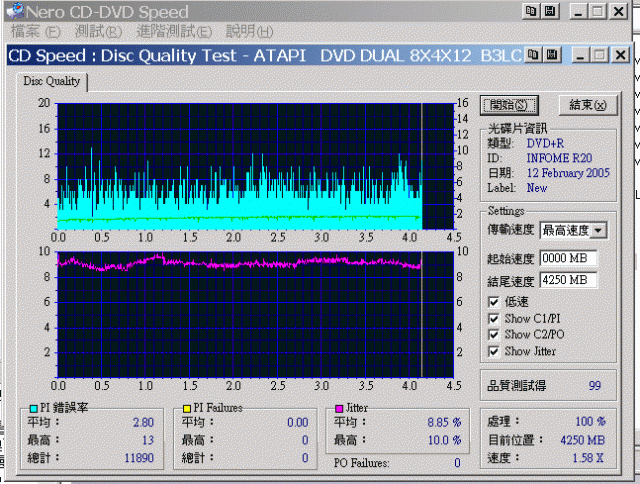Click the lower jitter graph
This screenshot has width=640, height=484.
pyautogui.click(x=256, y=315)
